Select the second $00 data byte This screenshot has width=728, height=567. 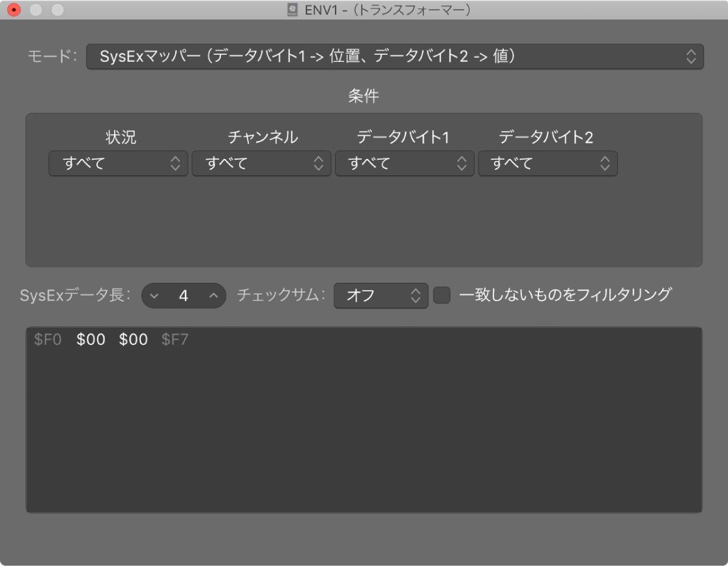pyautogui.click(x=132, y=340)
